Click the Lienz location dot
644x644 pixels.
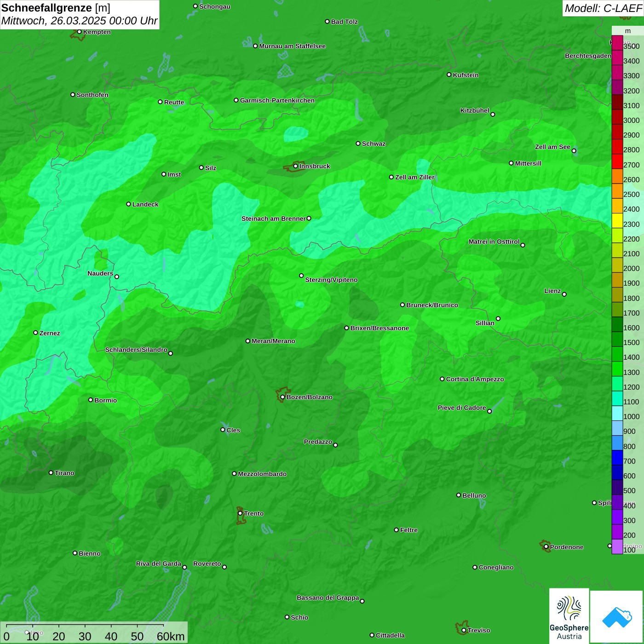[564, 294]
